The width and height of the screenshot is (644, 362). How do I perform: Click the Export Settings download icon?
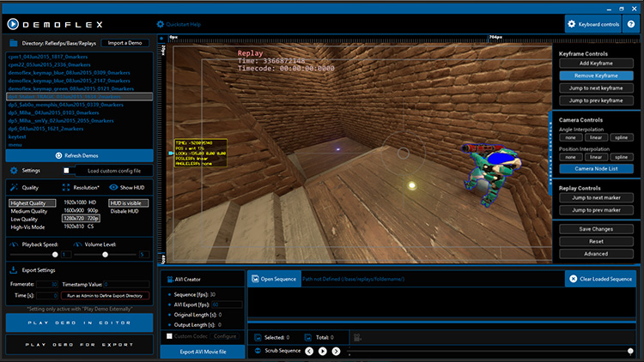(14, 269)
